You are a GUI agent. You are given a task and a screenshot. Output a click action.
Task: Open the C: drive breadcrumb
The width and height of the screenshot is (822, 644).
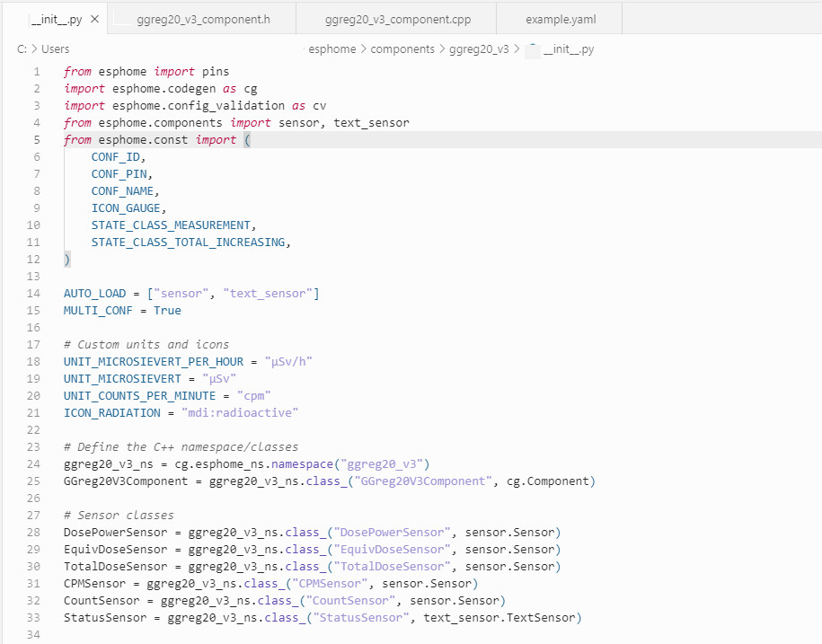pyautogui.click(x=22, y=49)
